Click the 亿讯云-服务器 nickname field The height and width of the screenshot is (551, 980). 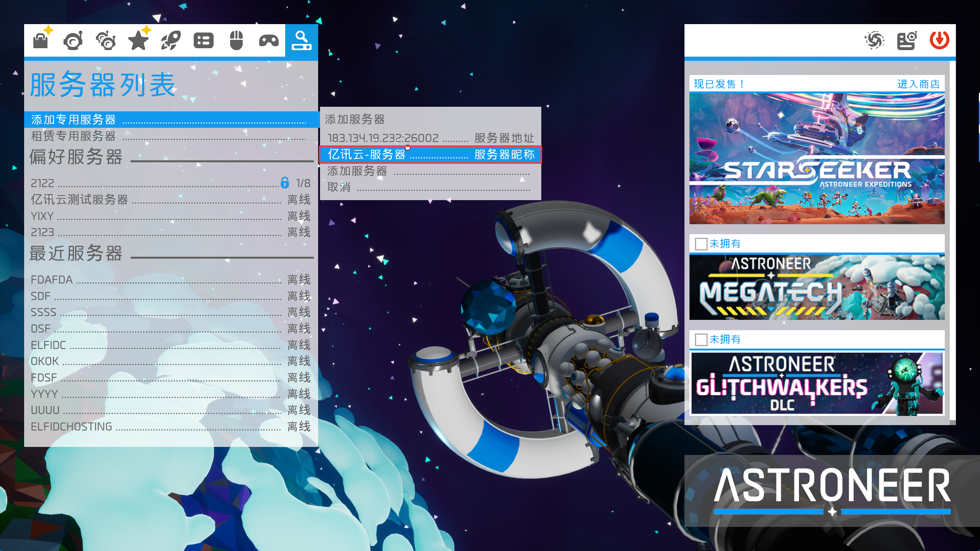(430, 154)
